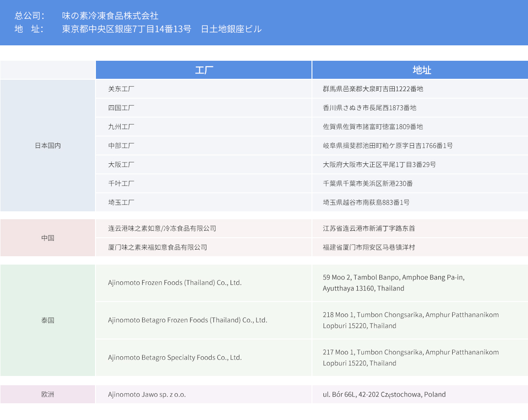Click the 欧洲 region cell

[x=48, y=394]
